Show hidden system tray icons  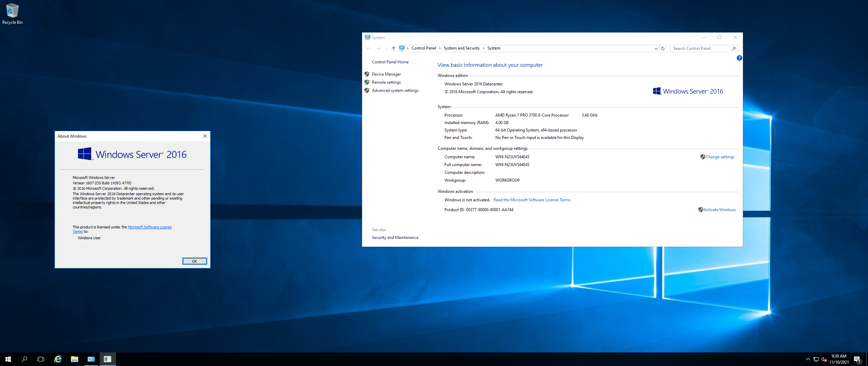click(x=808, y=359)
